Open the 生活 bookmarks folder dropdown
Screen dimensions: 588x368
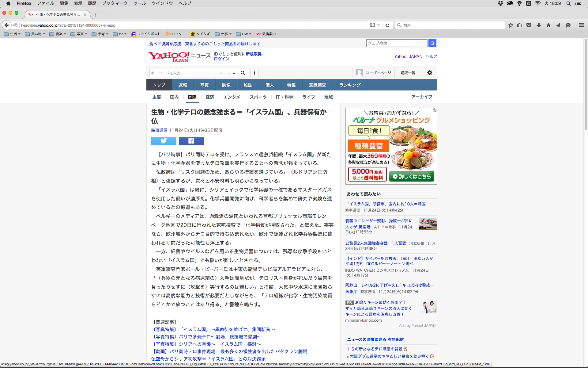(x=12, y=34)
